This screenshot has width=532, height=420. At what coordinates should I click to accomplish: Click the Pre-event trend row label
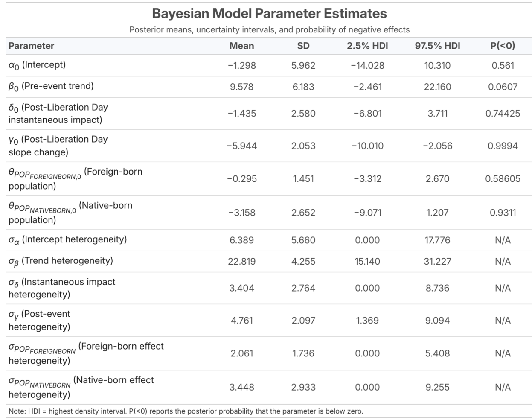51,87
